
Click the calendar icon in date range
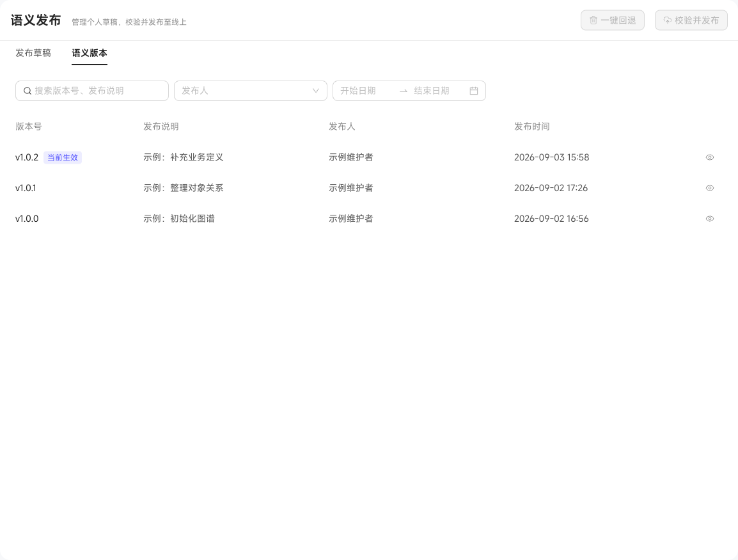coord(474,91)
